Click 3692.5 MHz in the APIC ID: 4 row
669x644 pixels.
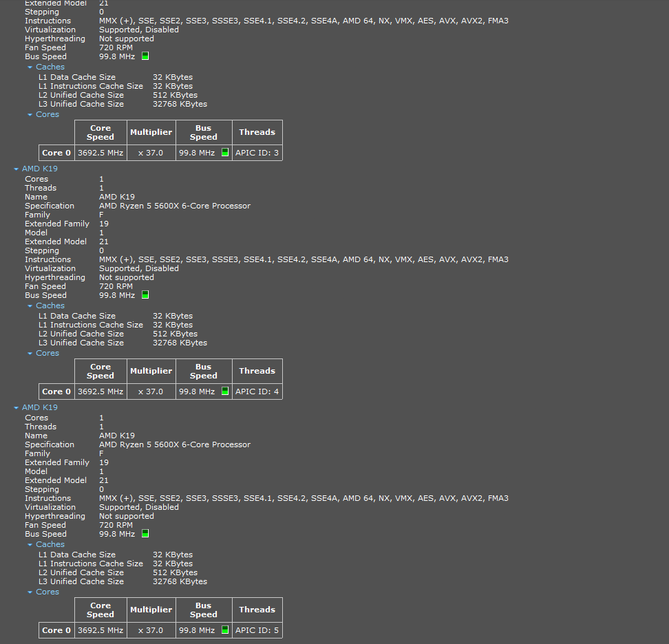click(100, 391)
